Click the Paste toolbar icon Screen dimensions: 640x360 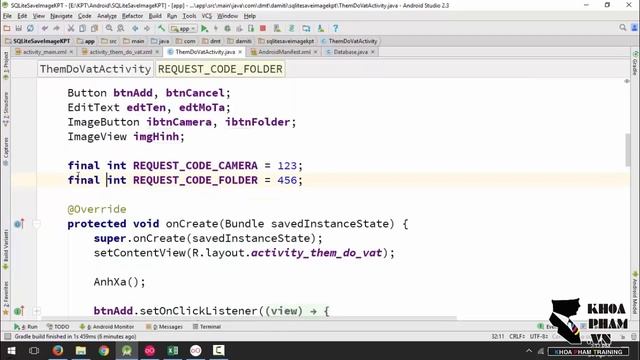pyautogui.click(x=94, y=28)
